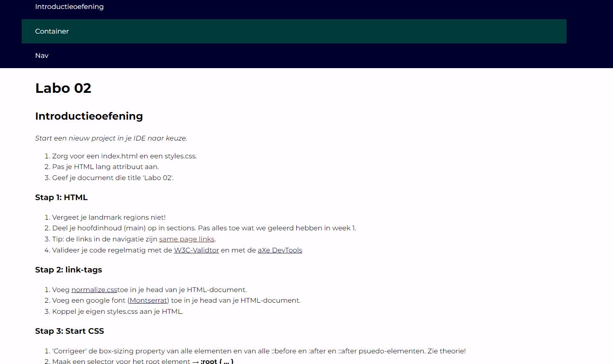Click the 'Stap 1: HTML' heading
613x364 pixels.
coord(61,198)
